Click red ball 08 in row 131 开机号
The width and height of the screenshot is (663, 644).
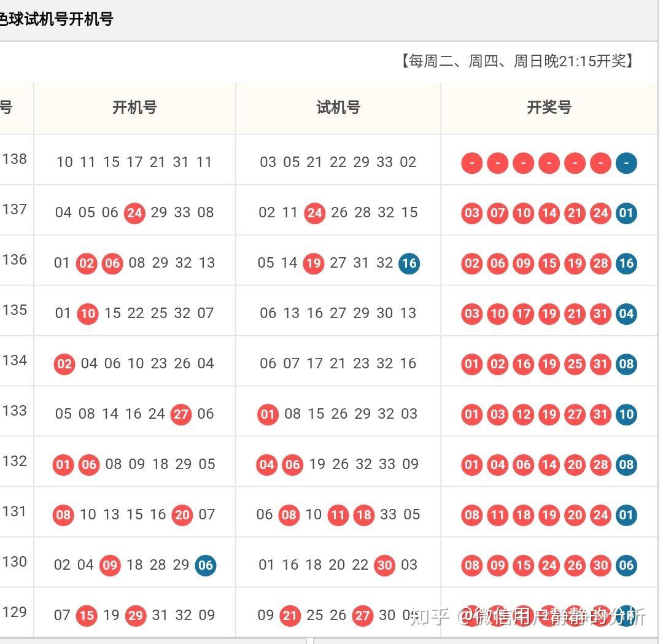(x=63, y=514)
